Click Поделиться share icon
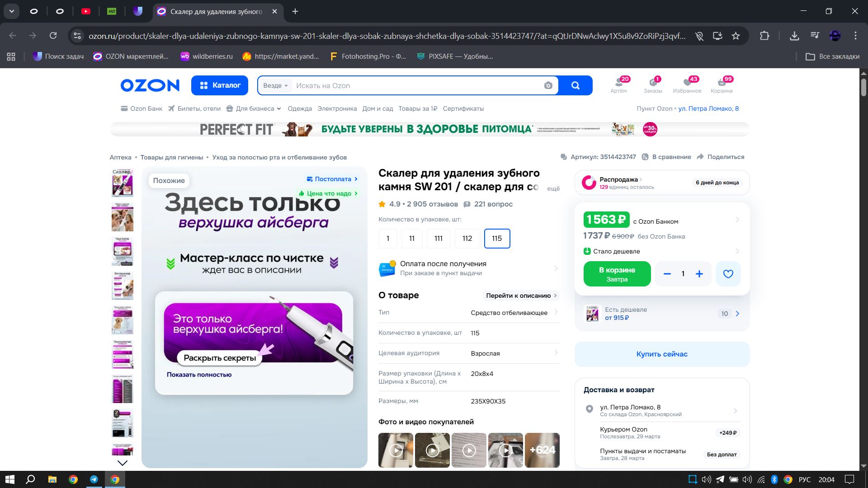 point(700,157)
